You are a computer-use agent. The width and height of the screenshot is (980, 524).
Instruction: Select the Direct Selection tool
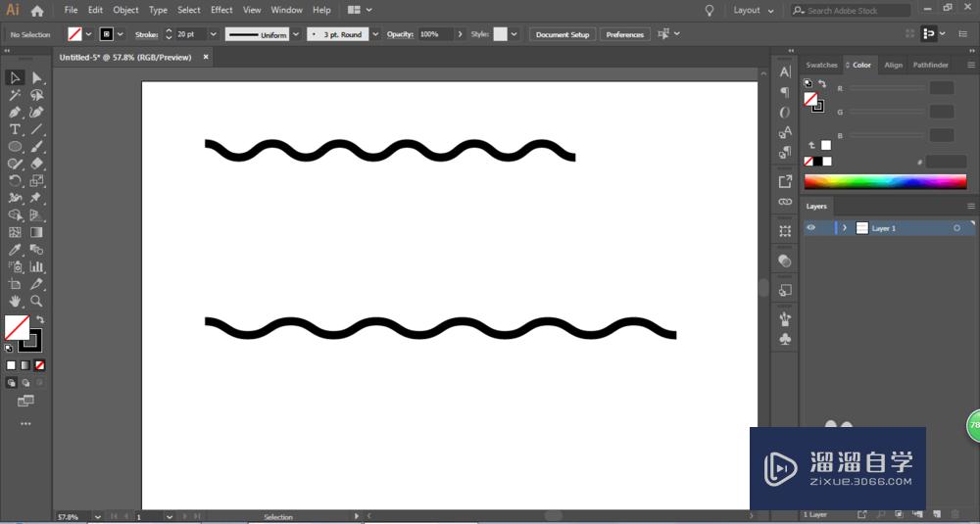37,77
